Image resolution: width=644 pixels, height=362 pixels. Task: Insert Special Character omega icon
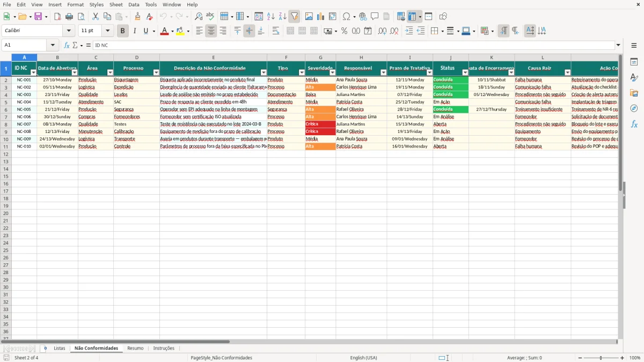pyautogui.click(x=347, y=17)
